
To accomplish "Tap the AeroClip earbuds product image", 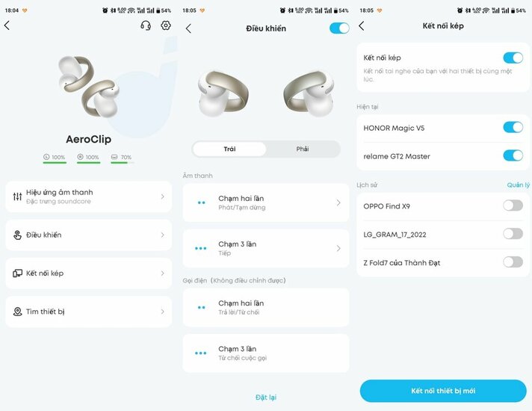I will tap(89, 87).
